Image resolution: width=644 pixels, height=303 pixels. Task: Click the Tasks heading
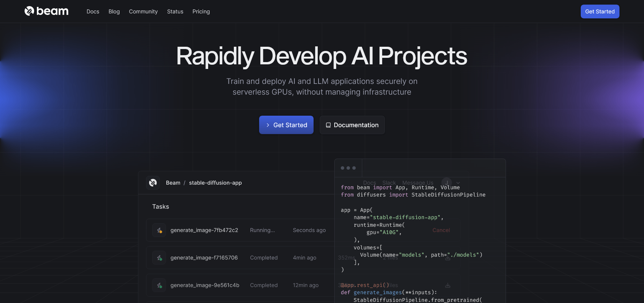coord(161,206)
